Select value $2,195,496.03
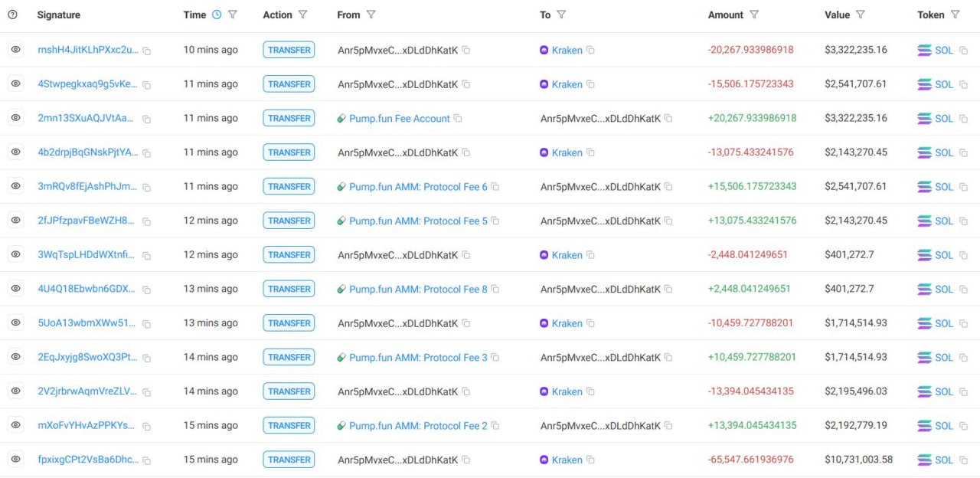Image resolution: width=980 pixels, height=478 pixels. coord(856,391)
